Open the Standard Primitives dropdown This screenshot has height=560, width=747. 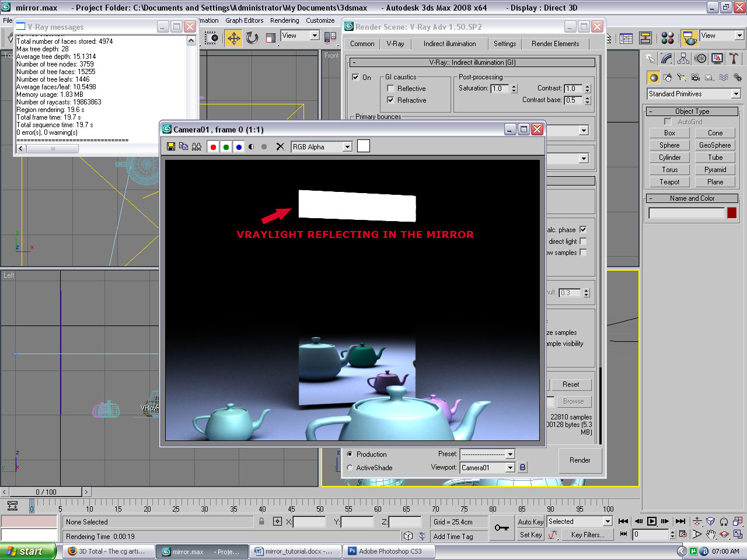[x=694, y=94]
